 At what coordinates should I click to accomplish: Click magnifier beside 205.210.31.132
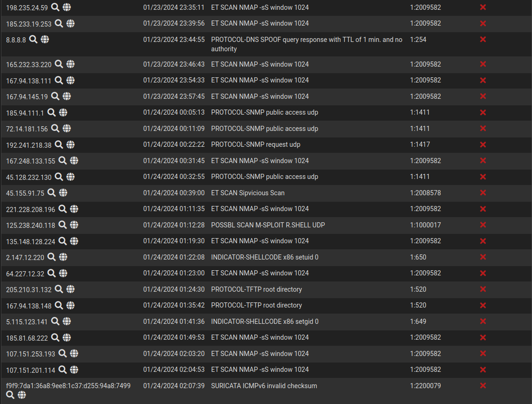[x=59, y=289]
